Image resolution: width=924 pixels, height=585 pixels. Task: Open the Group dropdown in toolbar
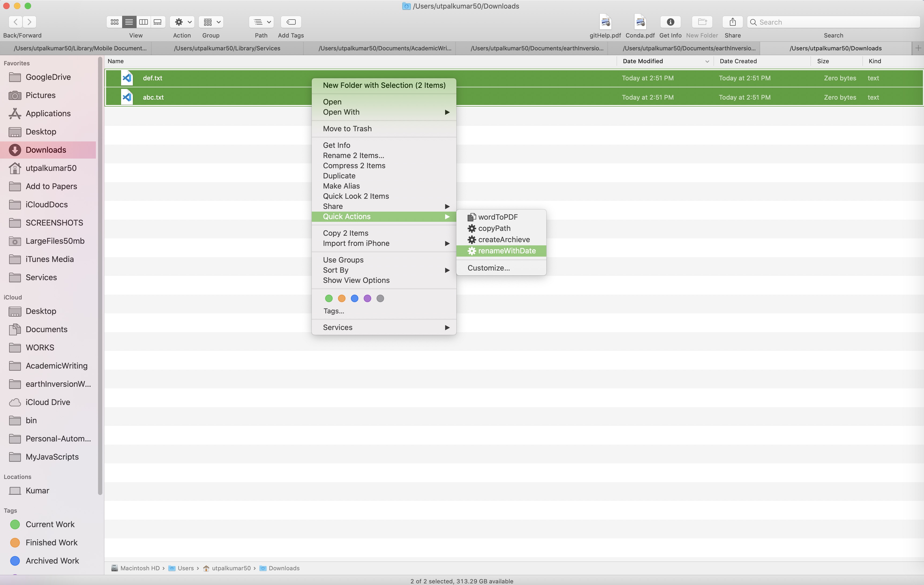click(x=211, y=22)
